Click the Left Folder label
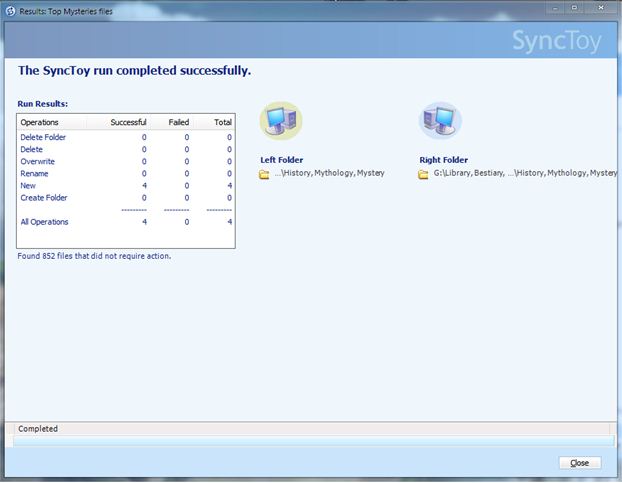The width and height of the screenshot is (622, 483). (x=282, y=160)
